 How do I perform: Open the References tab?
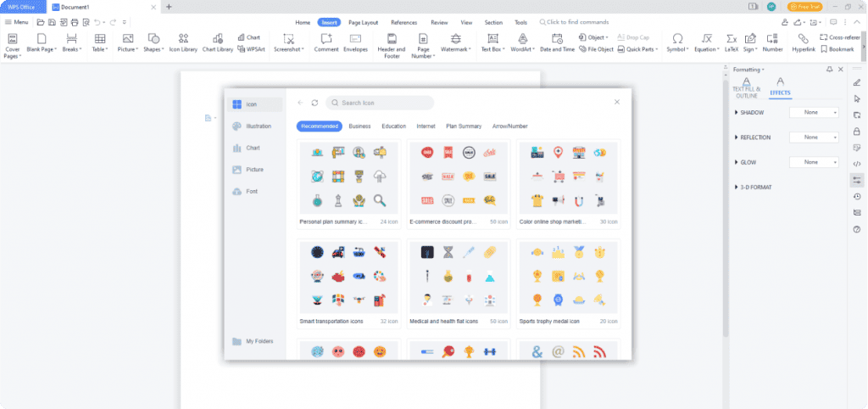(403, 23)
